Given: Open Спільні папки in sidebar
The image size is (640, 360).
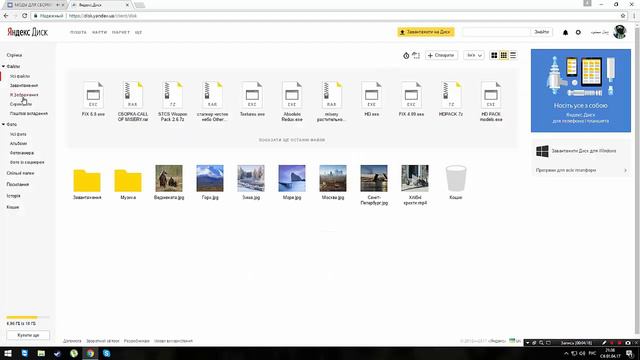Looking at the screenshot, I should click(x=20, y=173).
